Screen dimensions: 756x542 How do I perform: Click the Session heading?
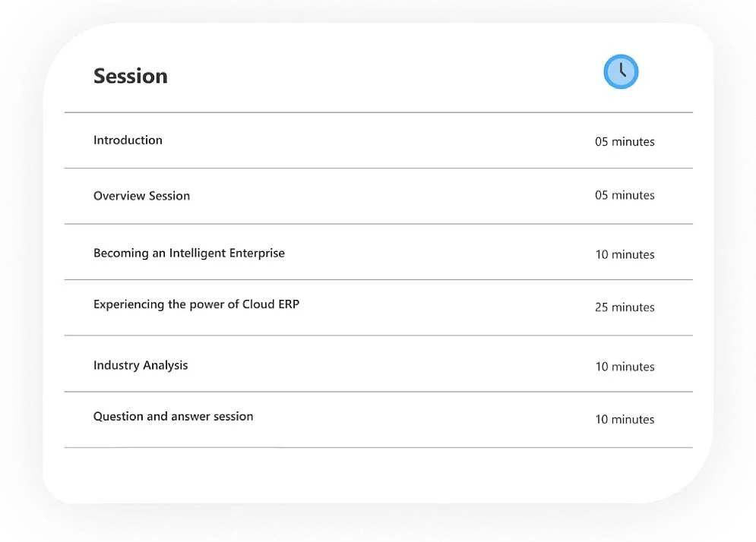(130, 76)
